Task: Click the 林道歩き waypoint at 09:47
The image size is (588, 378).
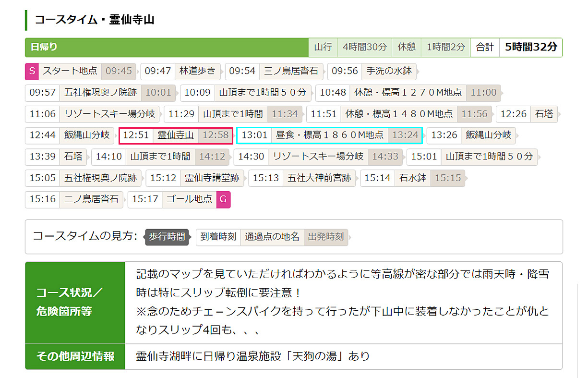Action: [x=197, y=72]
